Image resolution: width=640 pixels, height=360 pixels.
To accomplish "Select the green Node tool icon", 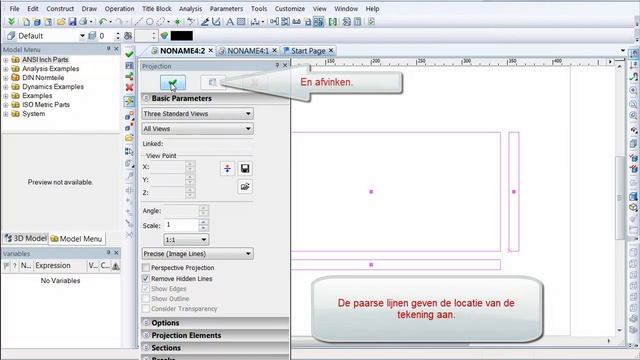I will pos(178,22).
